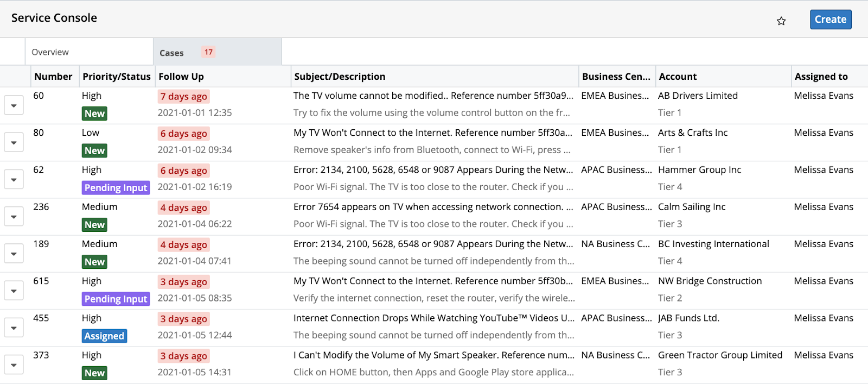Open the AB Drivers Limited account
Viewport: 868px width, 384px height.
698,96
